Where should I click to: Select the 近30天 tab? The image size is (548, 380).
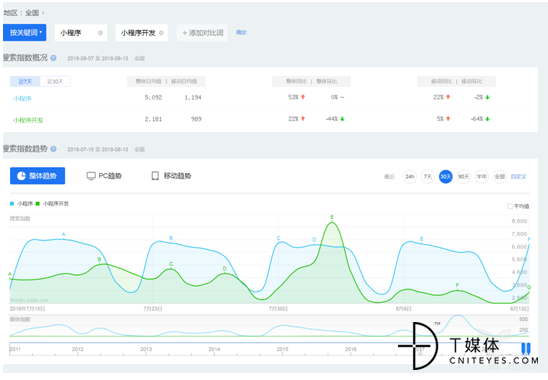pyautogui.click(x=55, y=81)
